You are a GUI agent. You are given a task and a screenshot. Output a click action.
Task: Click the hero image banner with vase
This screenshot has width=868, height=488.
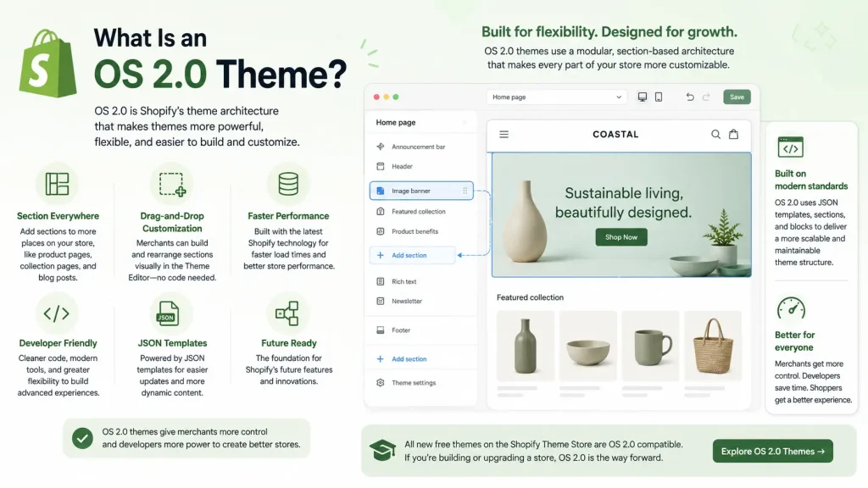tap(621, 214)
